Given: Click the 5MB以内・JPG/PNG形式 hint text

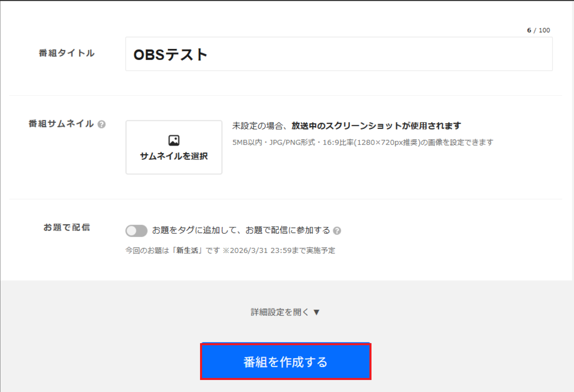Looking at the screenshot, I should tap(273, 142).
